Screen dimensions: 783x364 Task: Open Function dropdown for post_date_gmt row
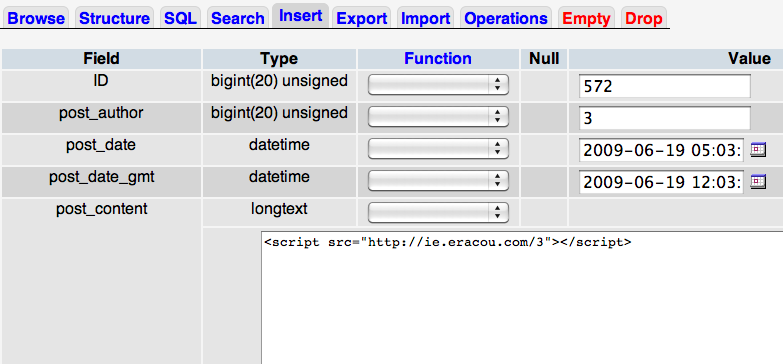(438, 181)
